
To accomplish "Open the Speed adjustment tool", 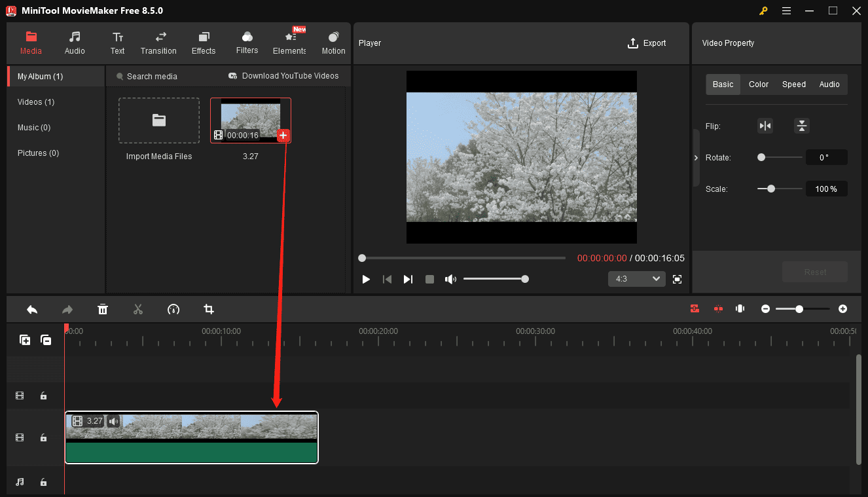I will point(173,308).
